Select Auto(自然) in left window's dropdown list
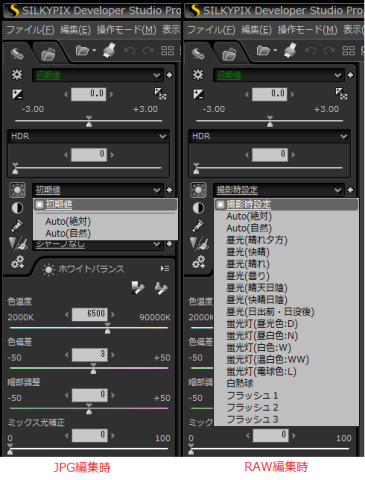 click(105, 233)
